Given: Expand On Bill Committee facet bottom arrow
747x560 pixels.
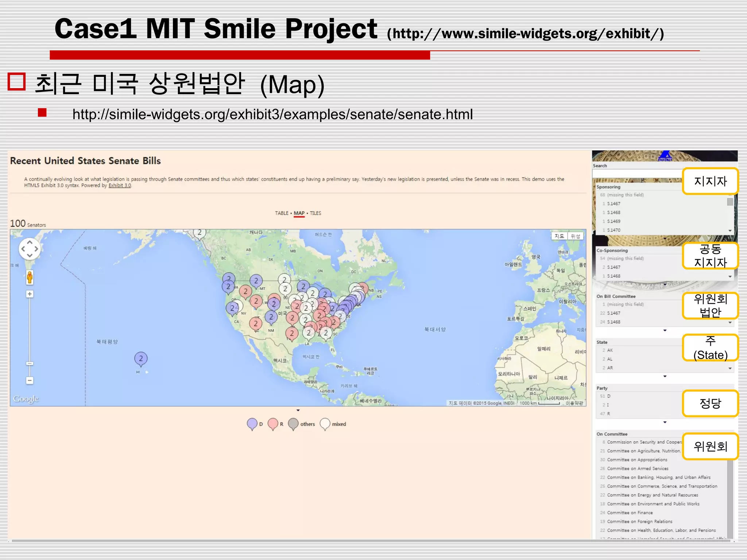Looking at the screenshot, I should click(x=665, y=330).
